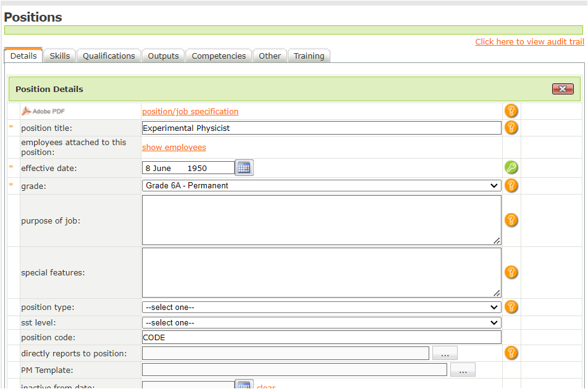
Task: Click the green key icon for effective date
Action: (x=511, y=168)
